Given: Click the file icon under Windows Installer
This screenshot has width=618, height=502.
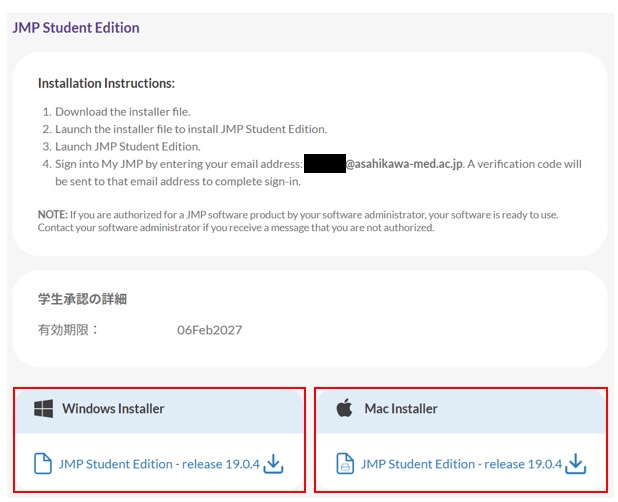Looking at the screenshot, I should pyautogui.click(x=43, y=464).
